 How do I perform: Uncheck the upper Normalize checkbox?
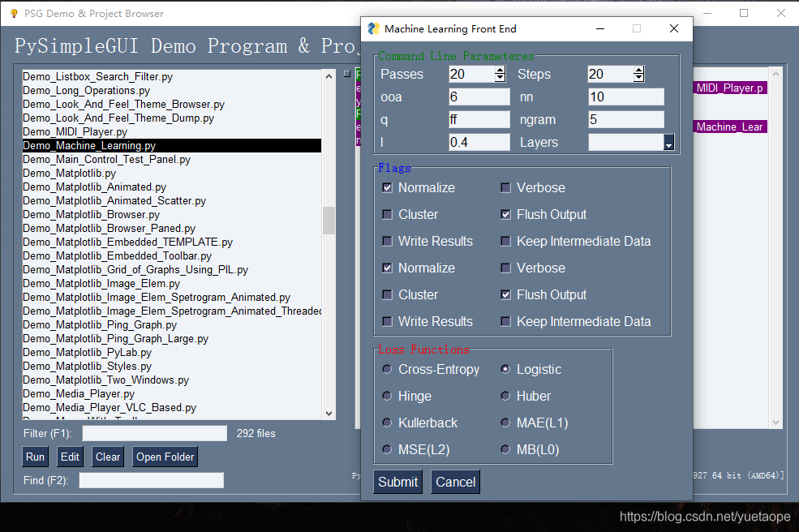[x=387, y=187]
